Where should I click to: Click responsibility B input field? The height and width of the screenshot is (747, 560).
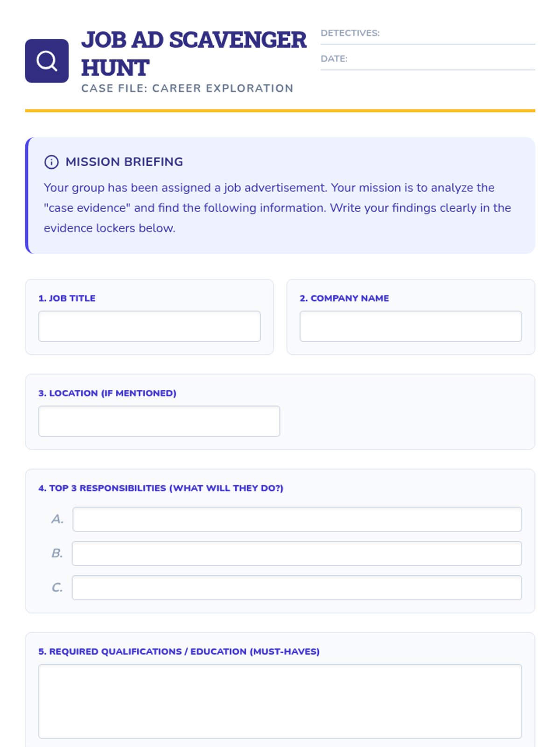(x=297, y=553)
